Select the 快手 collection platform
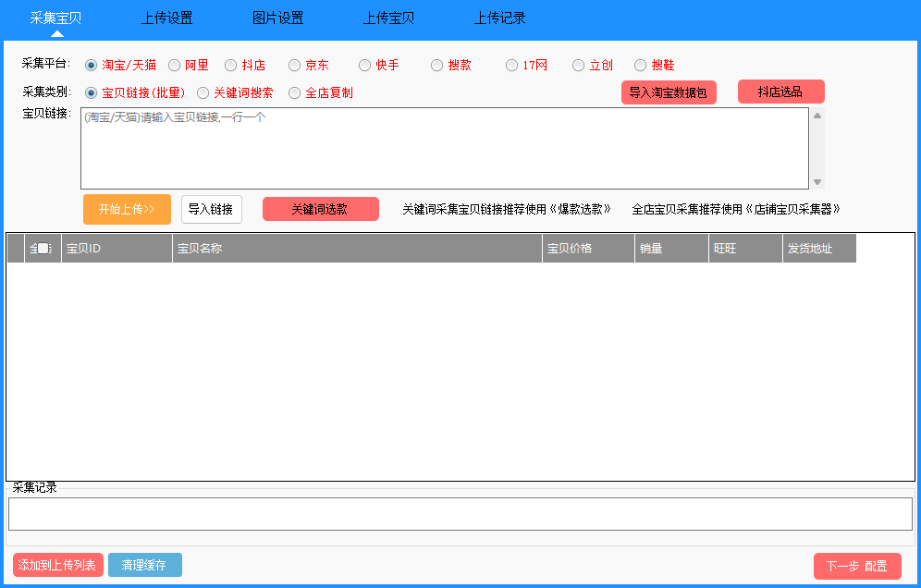The image size is (921, 588). [x=364, y=65]
